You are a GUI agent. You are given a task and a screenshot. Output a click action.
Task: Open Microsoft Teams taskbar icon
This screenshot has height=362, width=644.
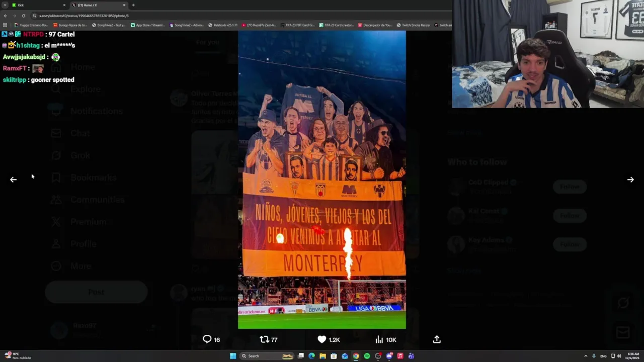tap(411, 356)
